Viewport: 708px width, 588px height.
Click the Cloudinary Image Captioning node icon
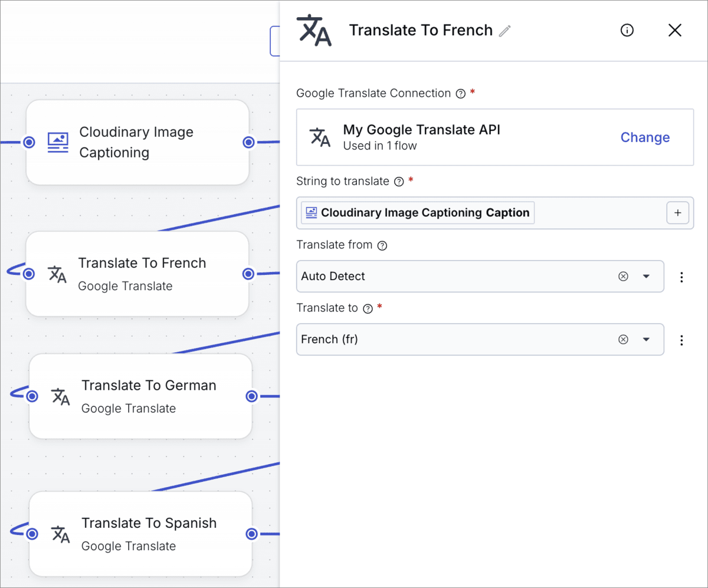[x=58, y=142]
